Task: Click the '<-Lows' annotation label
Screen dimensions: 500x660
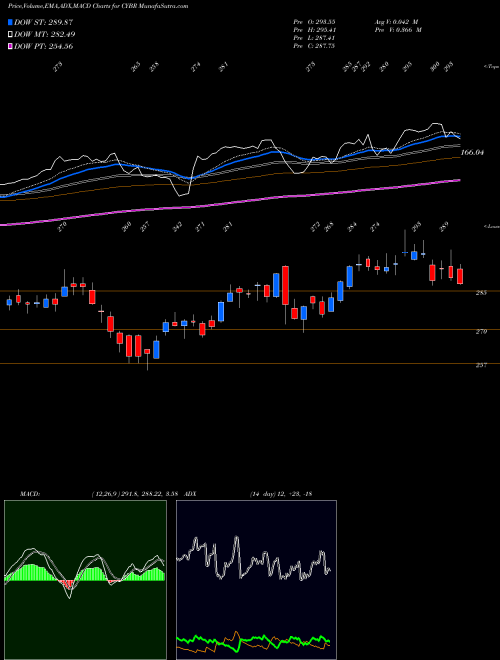Action: [491, 226]
